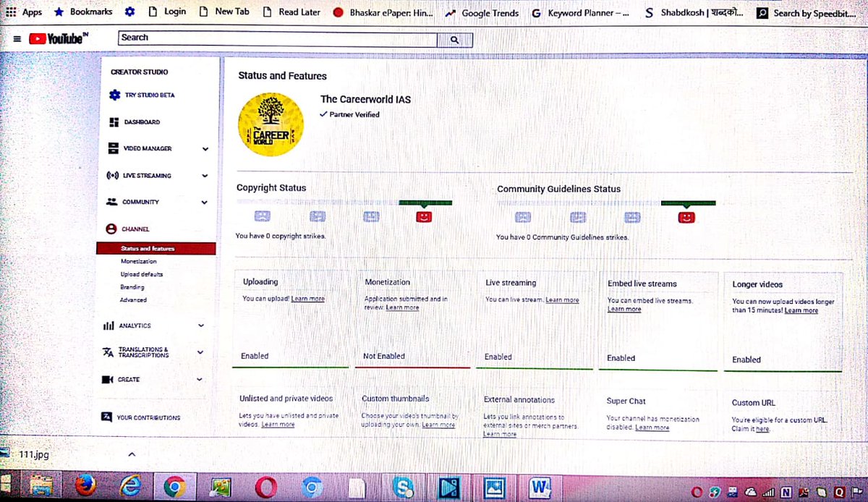This screenshot has width=868, height=502.
Task: Click Learn more under Embed live streams
Action: 624,309
